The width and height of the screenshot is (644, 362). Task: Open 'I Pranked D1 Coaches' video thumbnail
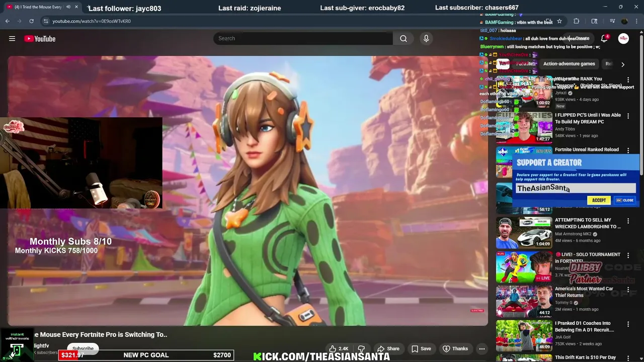tap(524, 336)
